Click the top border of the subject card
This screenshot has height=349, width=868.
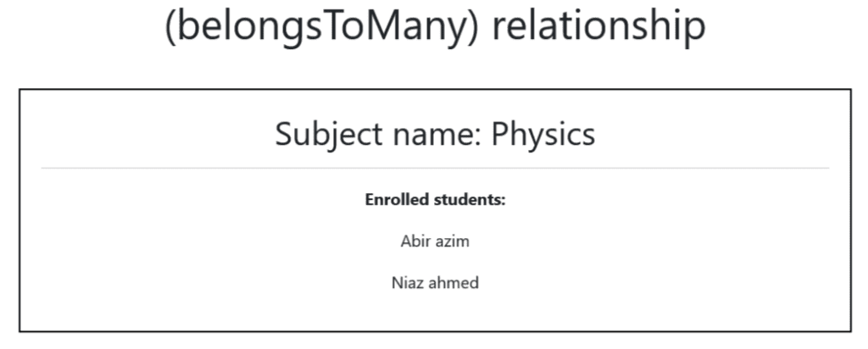(435, 89)
